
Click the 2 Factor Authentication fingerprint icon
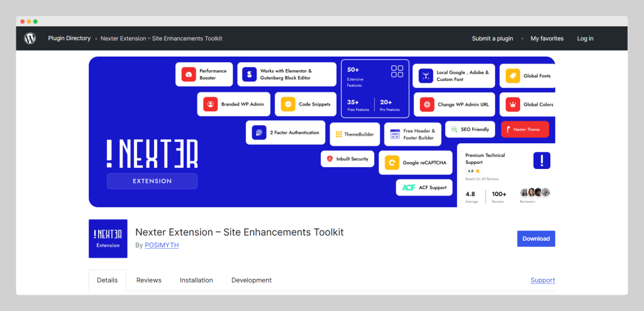(259, 133)
